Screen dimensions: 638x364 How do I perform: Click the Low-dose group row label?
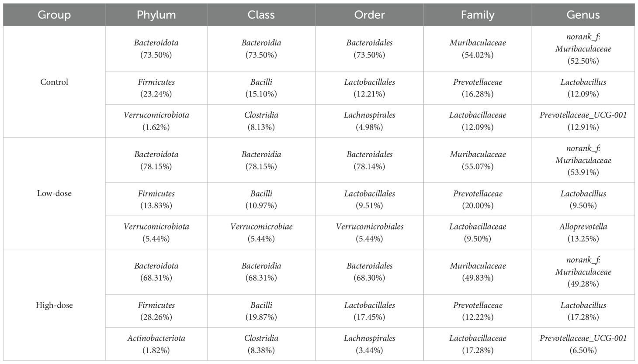(54, 193)
